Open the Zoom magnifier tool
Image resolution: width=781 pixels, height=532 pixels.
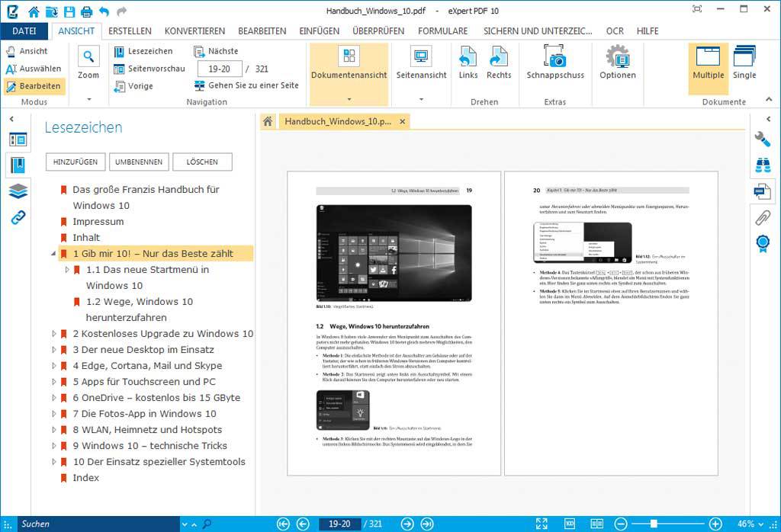88,57
